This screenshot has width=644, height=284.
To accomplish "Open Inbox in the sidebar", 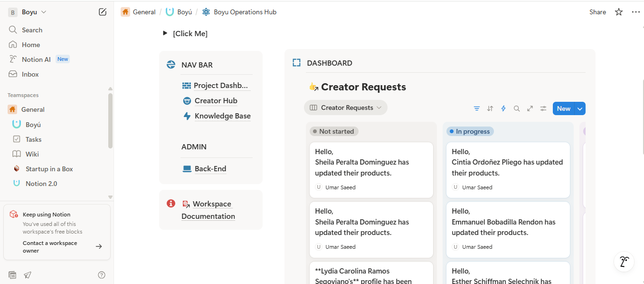I will pos(30,74).
